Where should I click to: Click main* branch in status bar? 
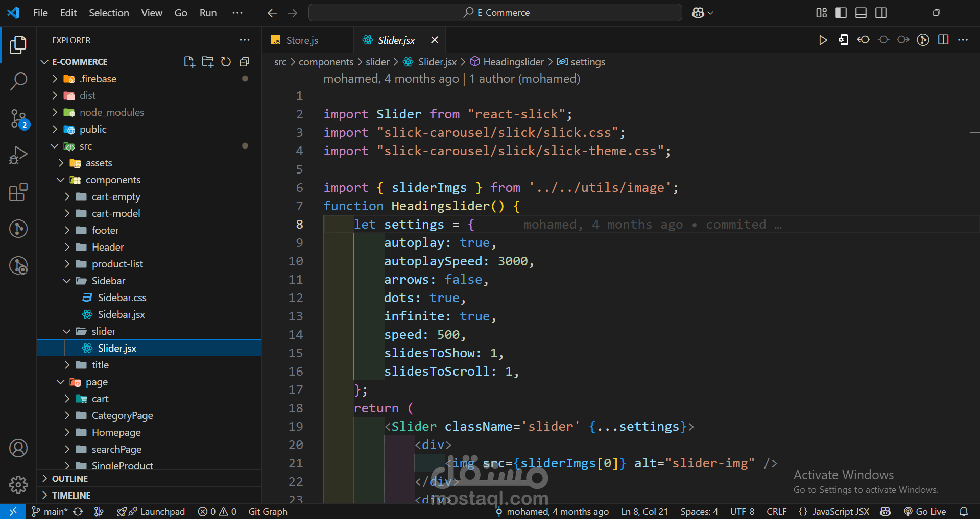point(50,511)
